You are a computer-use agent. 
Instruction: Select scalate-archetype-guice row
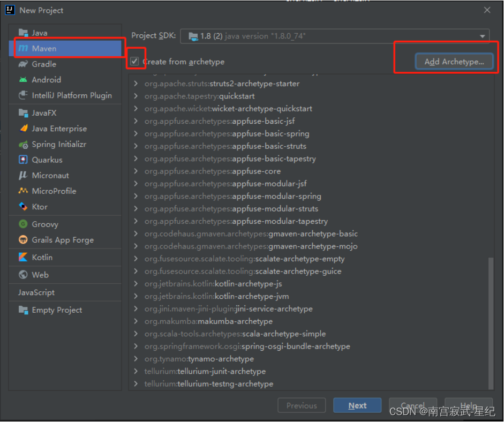pos(309,272)
